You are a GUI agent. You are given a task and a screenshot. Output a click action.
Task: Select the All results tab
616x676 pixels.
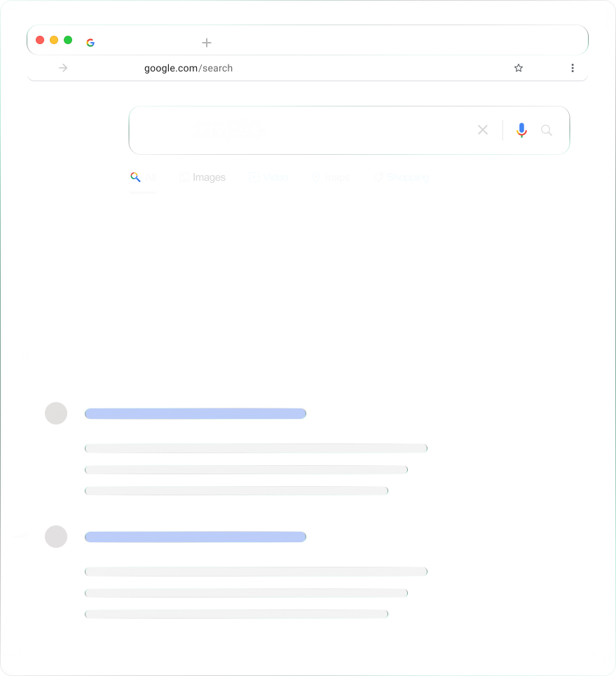tap(143, 177)
